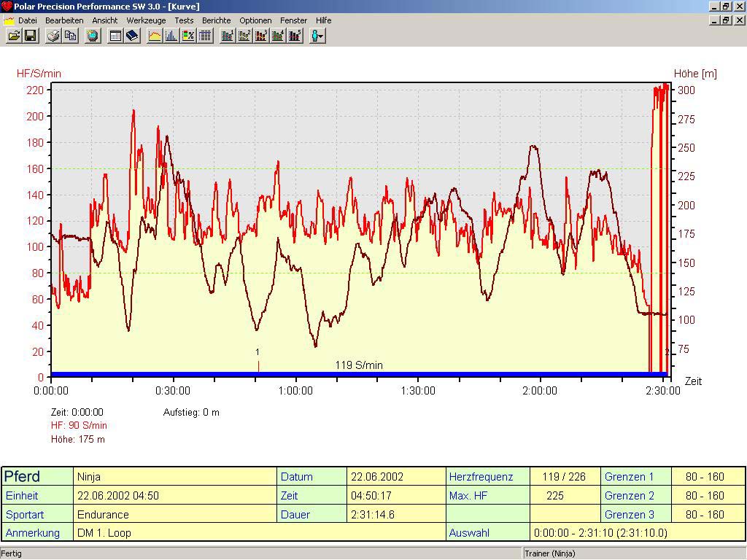Screen dimensions: 747x560
Task: Open the Hilfe menu
Action: point(323,20)
